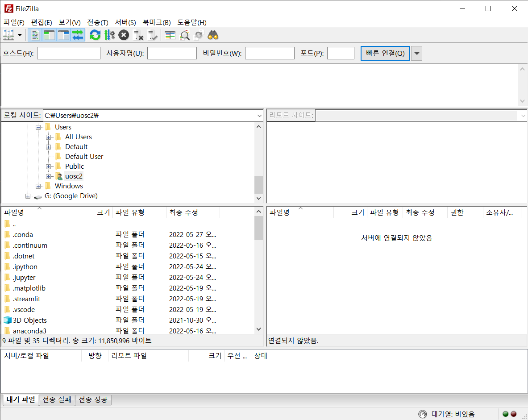528x420 pixels.
Task: Select the .dotnet folder row
Action: pos(128,256)
